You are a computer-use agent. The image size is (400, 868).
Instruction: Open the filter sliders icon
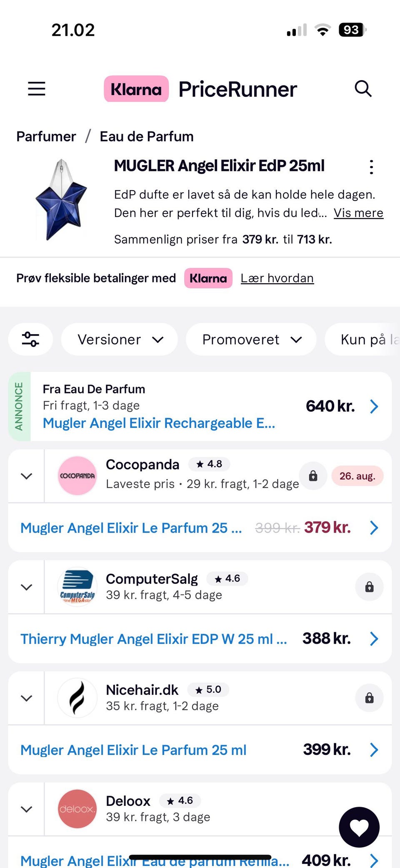click(x=31, y=339)
